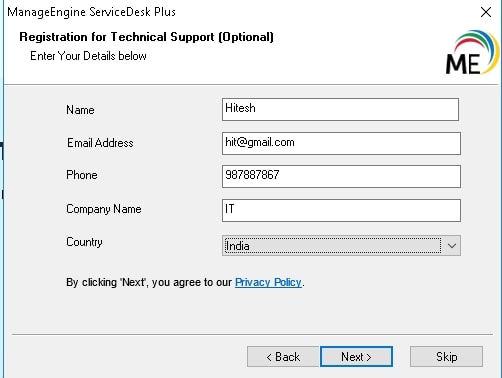Skip the registration step
The width and height of the screenshot is (502, 378).
pos(446,357)
